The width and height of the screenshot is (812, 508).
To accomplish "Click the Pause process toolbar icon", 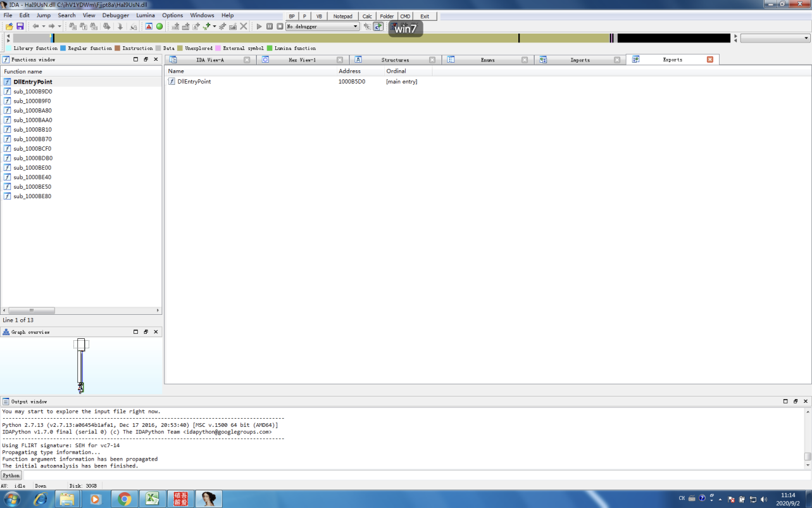I will coord(270,27).
